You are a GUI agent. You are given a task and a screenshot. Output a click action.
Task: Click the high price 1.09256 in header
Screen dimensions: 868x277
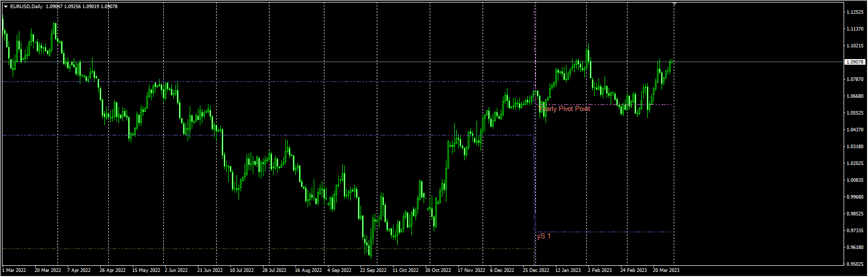(x=73, y=7)
